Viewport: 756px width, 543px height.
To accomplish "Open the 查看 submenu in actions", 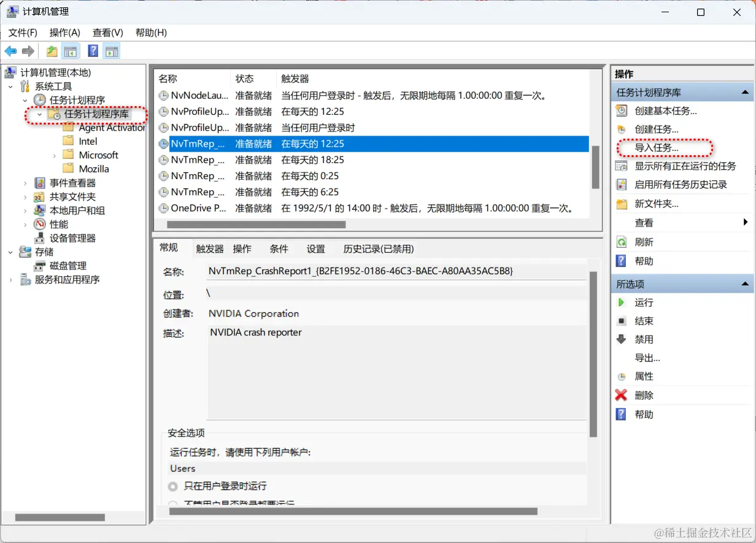I will tap(682, 223).
